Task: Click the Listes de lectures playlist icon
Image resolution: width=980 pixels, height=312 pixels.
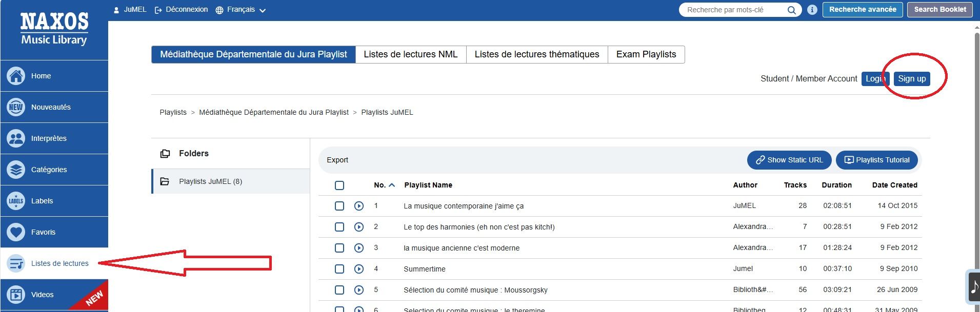Action: coord(16,263)
